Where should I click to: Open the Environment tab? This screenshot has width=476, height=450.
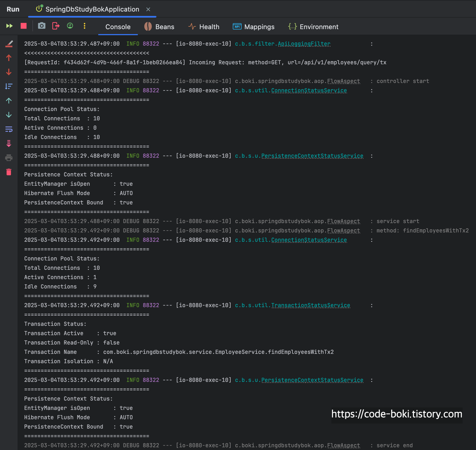pos(313,27)
